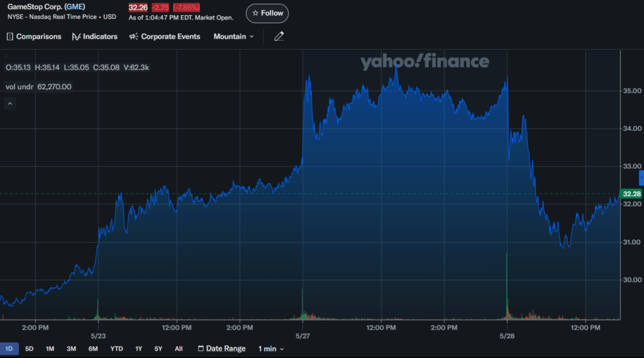644x358 pixels.
Task: Open the Indicators menu
Action: click(x=95, y=36)
